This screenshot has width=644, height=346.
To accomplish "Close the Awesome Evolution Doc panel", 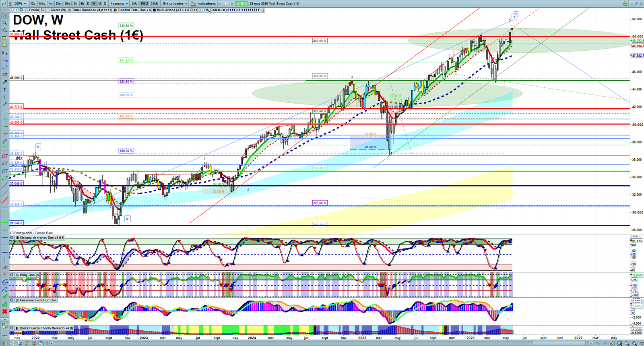I will point(12,300).
